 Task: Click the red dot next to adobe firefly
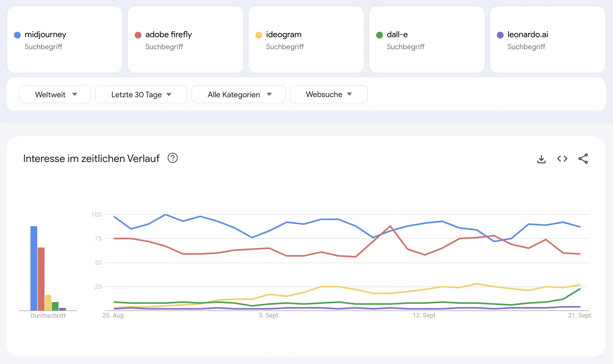[138, 34]
